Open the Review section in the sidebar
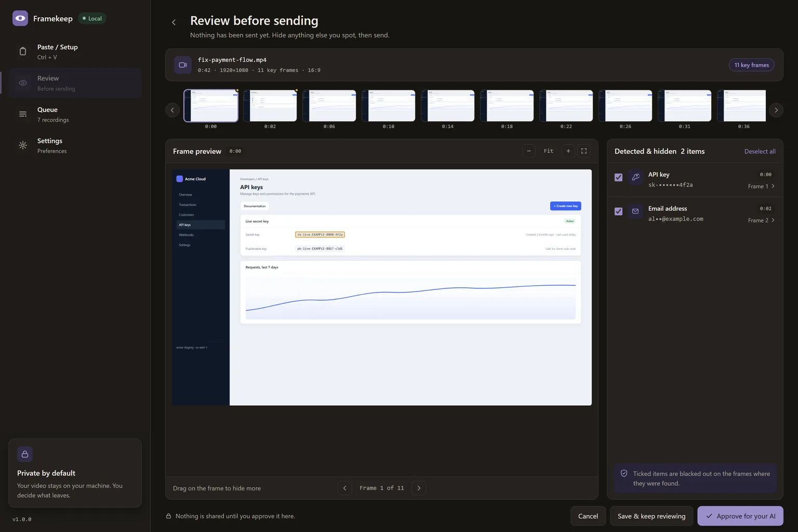Viewport: 798px width, 532px height. [75, 83]
